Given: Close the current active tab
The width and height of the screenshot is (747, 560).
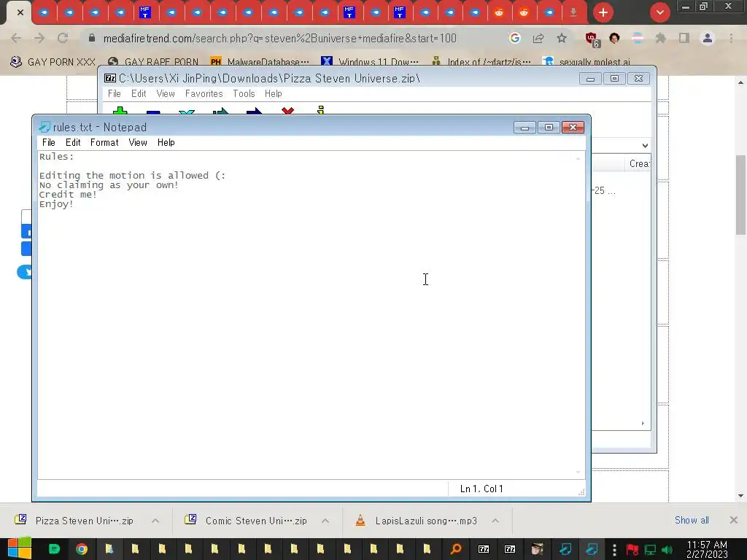Looking at the screenshot, I should [20, 12].
